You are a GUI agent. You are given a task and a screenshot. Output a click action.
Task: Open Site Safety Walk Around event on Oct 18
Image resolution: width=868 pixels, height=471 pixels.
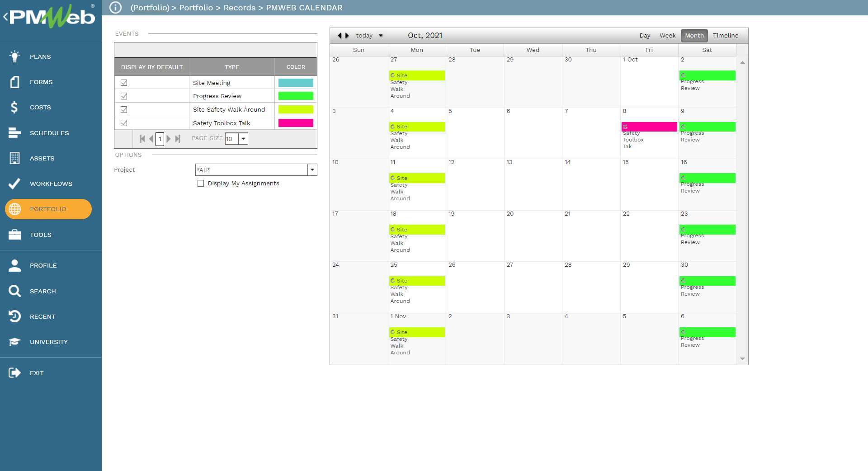point(417,230)
